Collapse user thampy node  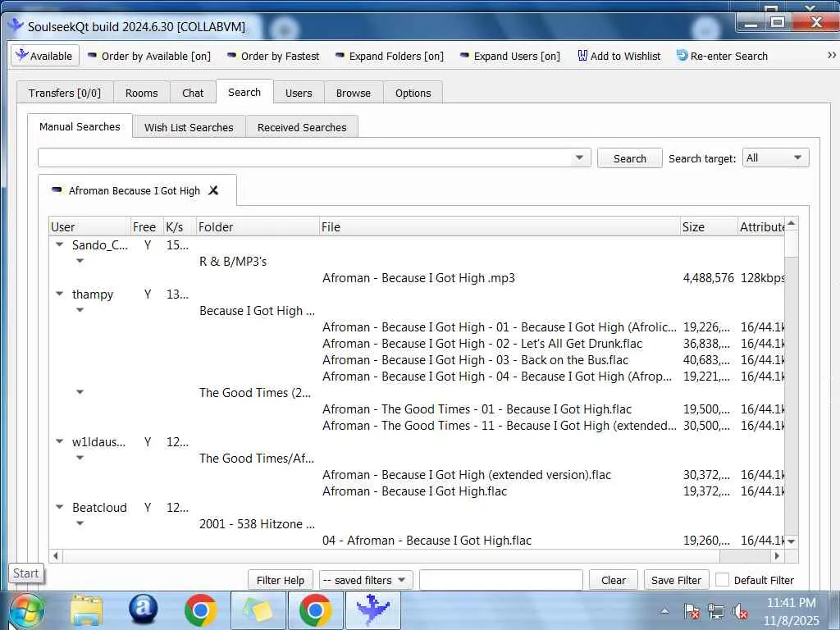pos(59,294)
